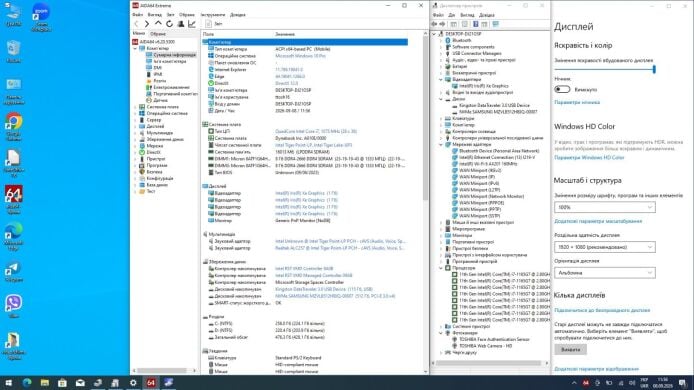Open the Windows Start menu
The width and height of the screenshot is (694, 390).
pos(8,383)
